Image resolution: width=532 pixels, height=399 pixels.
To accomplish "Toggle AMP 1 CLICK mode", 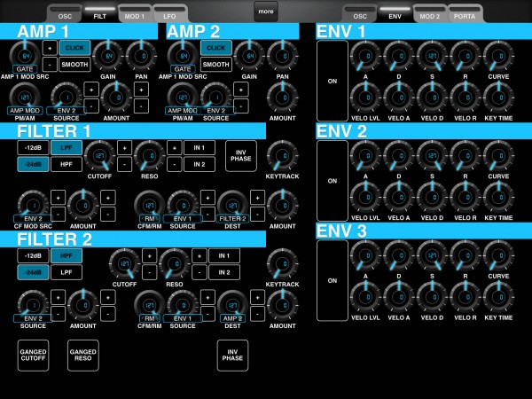I will click(x=74, y=48).
